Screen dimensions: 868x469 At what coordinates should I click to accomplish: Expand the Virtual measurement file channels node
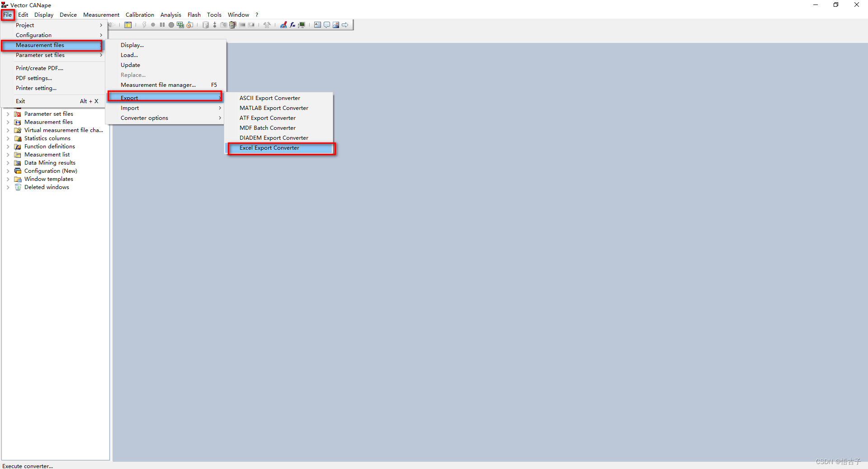[8, 130]
